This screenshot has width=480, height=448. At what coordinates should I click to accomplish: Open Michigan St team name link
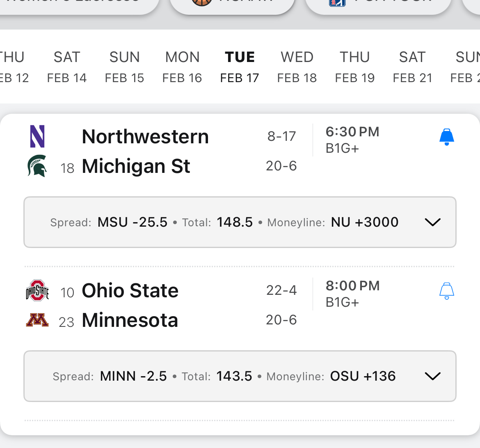pyautogui.click(x=136, y=166)
